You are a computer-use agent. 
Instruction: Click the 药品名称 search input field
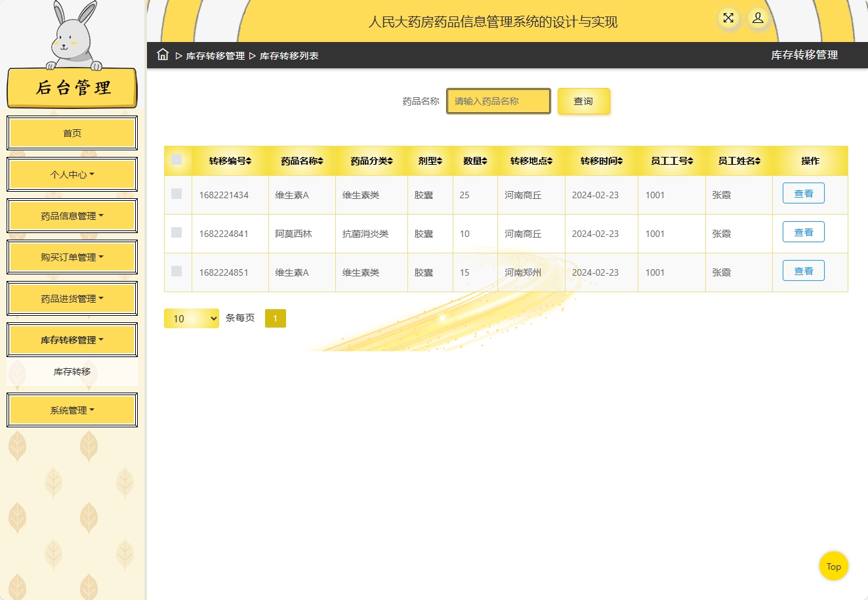tap(498, 101)
